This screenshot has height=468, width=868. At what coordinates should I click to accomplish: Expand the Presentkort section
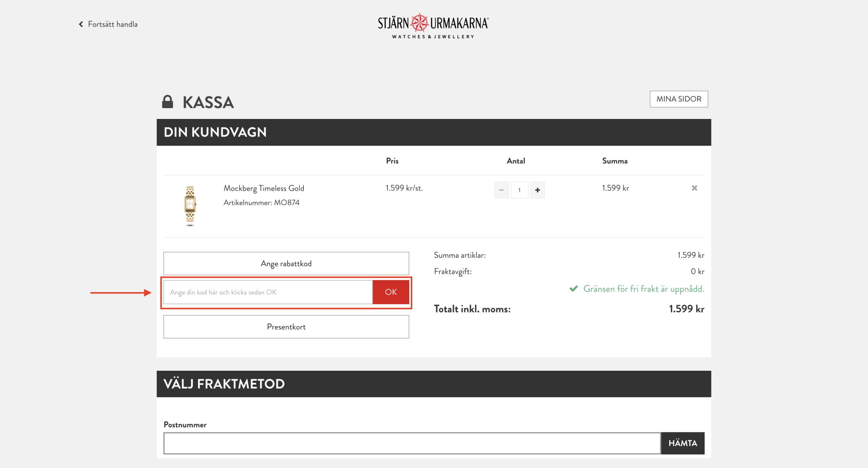(286, 327)
